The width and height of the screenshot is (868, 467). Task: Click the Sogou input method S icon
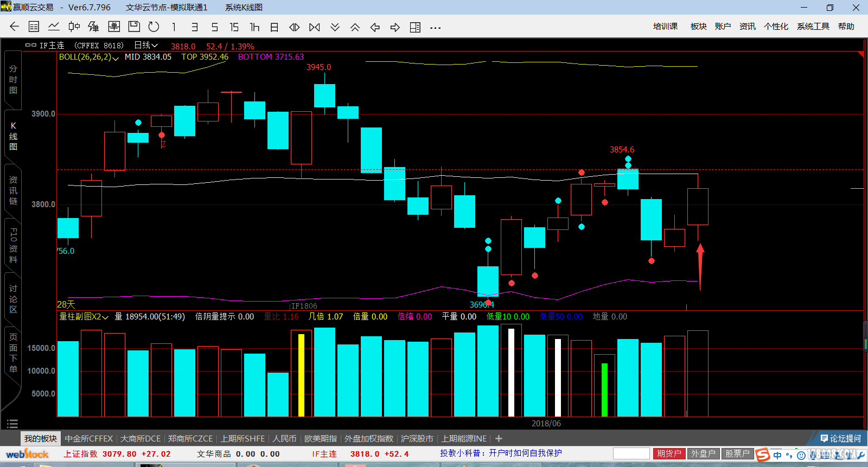click(763, 455)
